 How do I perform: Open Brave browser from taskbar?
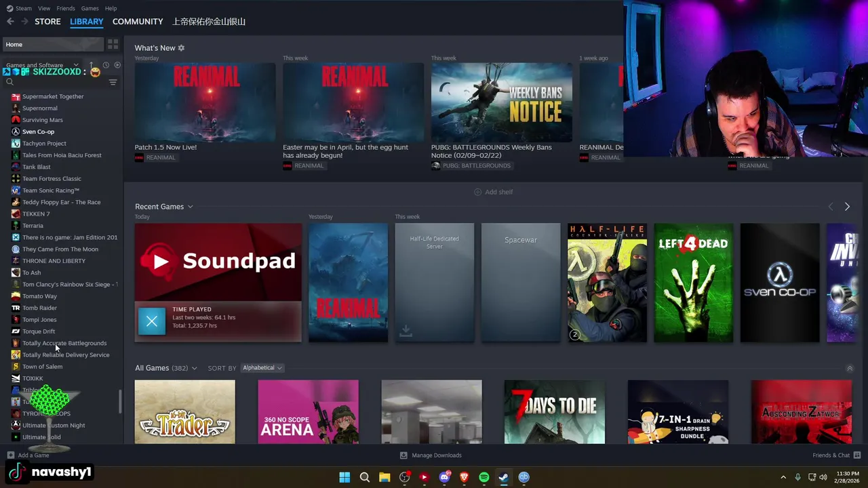point(464,477)
